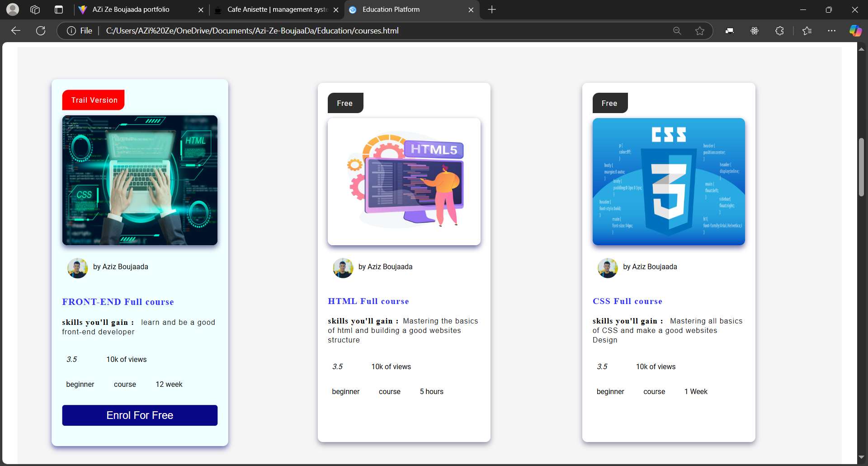Launch Copilot from the toolbar
The width and height of the screenshot is (868, 466).
[855, 31]
